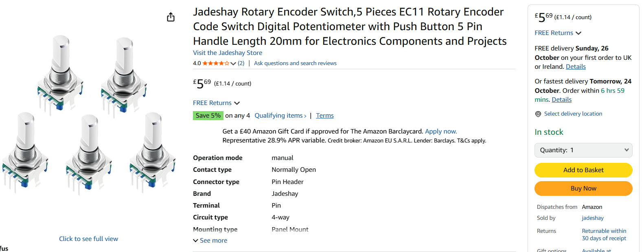Open Qualifying items link

click(x=280, y=116)
